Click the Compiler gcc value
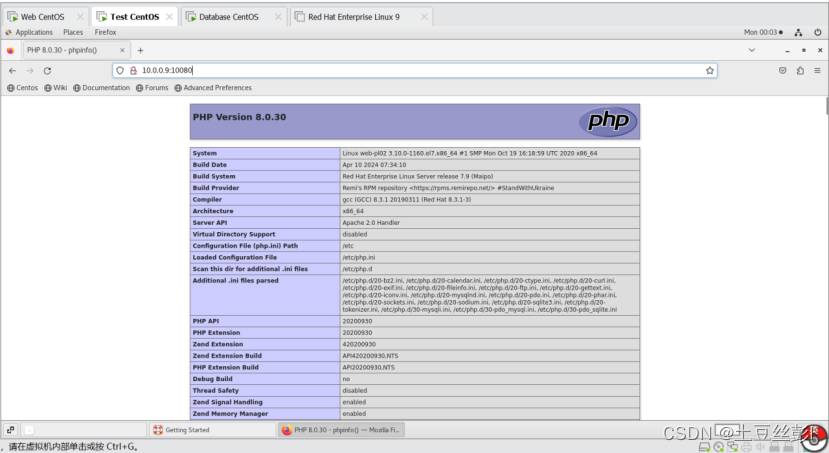The image size is (829, 453). [x=407, y=200]
